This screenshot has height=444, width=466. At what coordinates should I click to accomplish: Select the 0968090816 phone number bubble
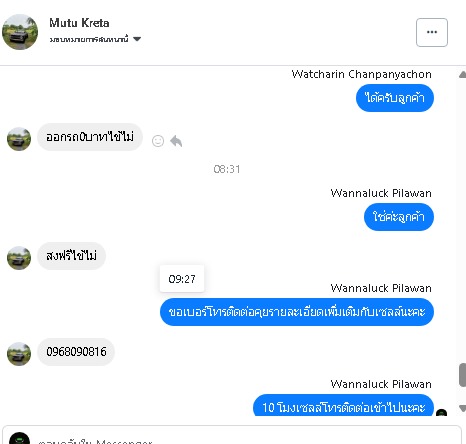76,352
